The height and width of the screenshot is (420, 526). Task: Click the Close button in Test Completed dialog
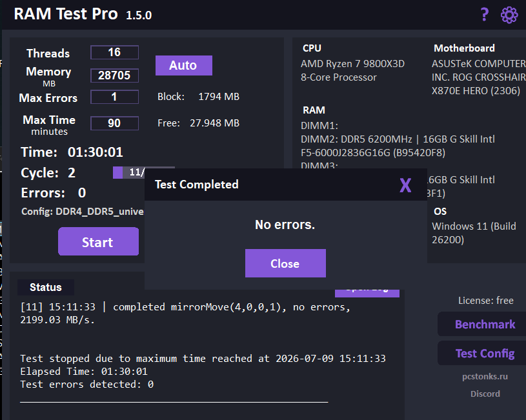pyautogui.click(x=285, y=263)
